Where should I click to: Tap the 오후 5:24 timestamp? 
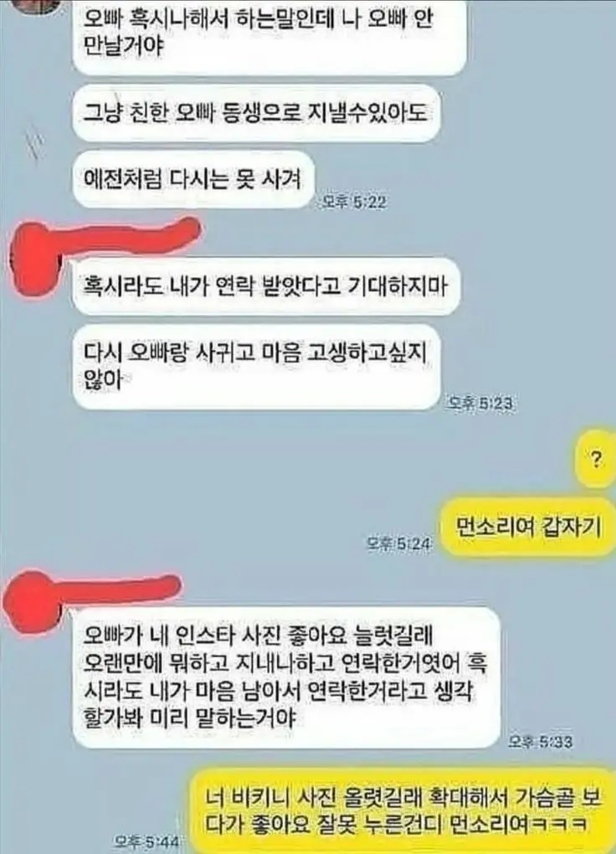click(x=399, y=543)
